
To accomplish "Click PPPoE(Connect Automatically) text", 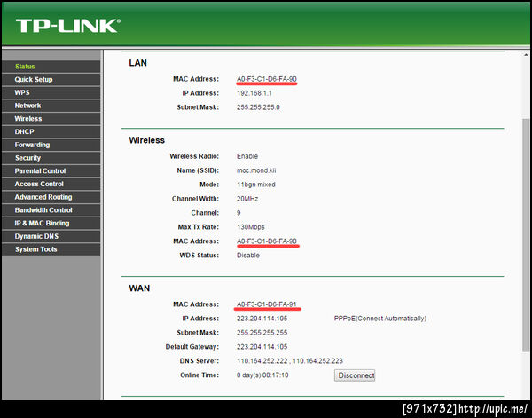I will coord(380,319).
